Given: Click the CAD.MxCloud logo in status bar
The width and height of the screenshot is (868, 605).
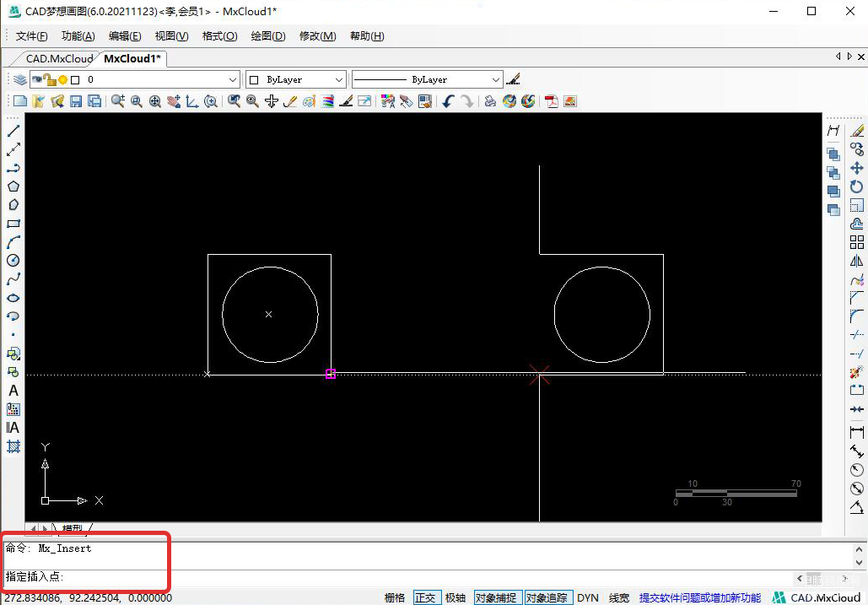Looking at the screenshot, I should point(817,597).
